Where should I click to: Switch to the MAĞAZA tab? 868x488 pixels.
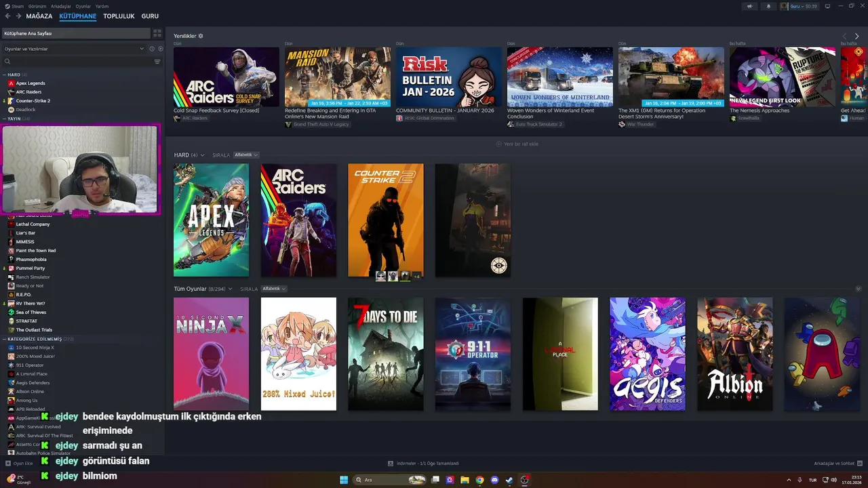coord(39,16)
